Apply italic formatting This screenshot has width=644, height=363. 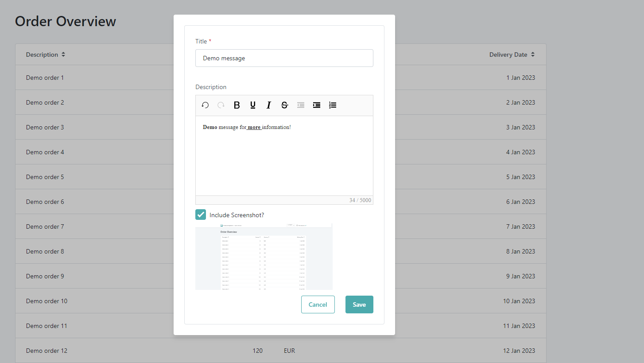point(268,105)
